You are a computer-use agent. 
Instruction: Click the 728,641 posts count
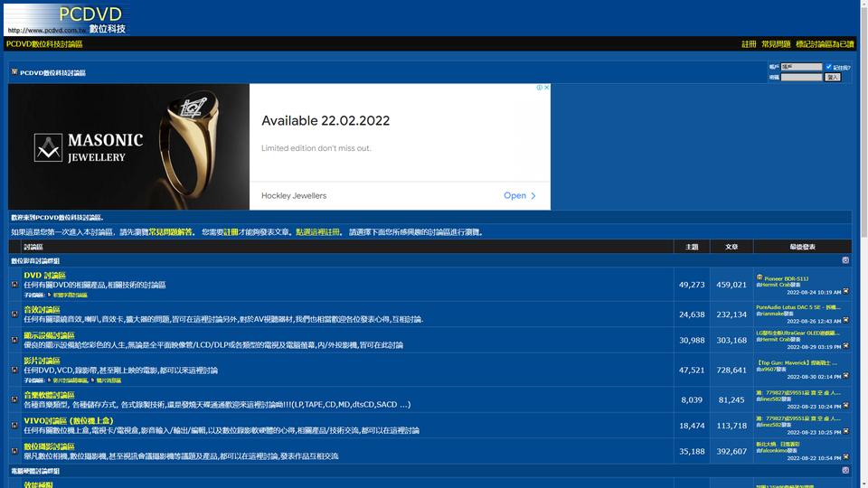[731, 370]
